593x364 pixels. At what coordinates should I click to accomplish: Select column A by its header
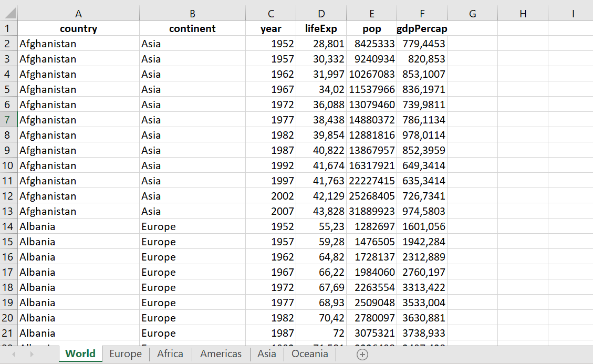[78, 13]
